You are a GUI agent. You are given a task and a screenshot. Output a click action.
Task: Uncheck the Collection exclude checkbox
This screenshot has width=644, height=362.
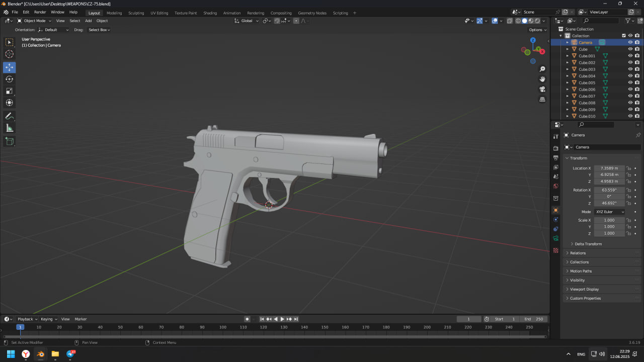[x=624, y=36]
